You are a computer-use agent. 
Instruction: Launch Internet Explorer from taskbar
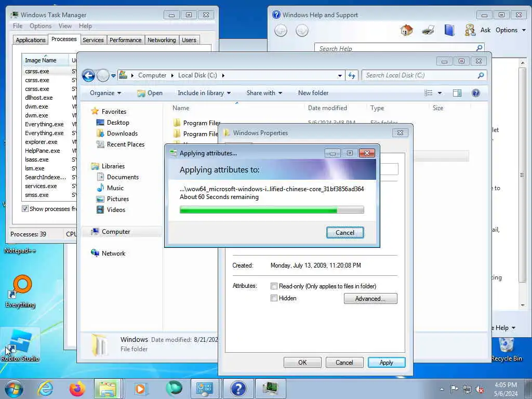coord(46,389)
